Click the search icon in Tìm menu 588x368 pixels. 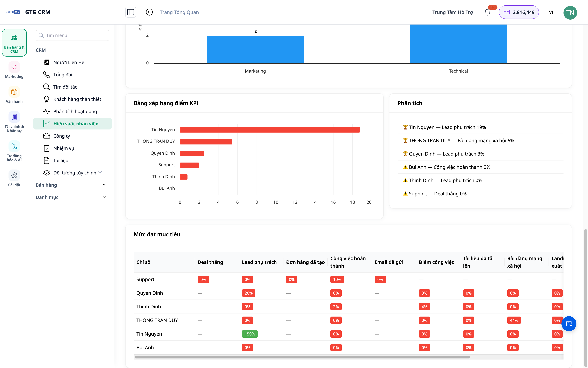coord(41,35)
